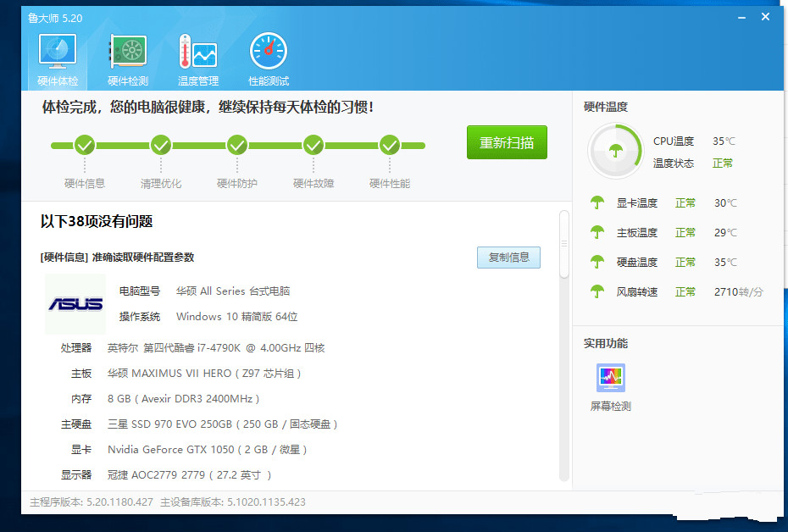Close the 鲁大师 window
Image resolution: width=788 pixels, height=532 pixels.
765,17
